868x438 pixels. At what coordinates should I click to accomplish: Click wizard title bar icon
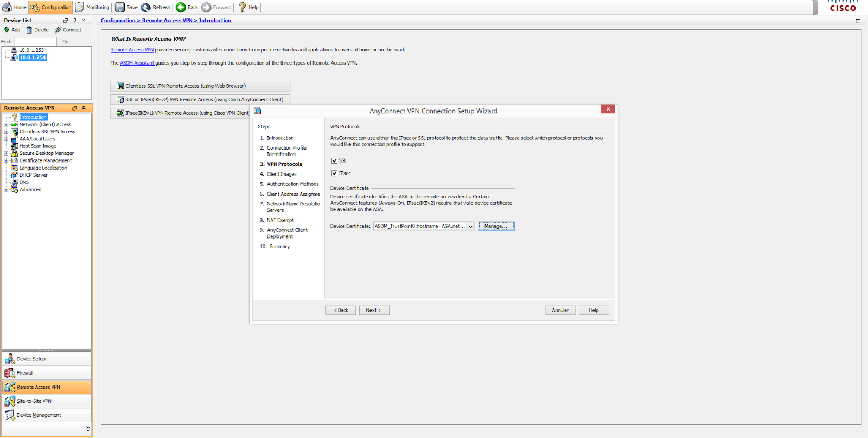(x=258, y=111)
